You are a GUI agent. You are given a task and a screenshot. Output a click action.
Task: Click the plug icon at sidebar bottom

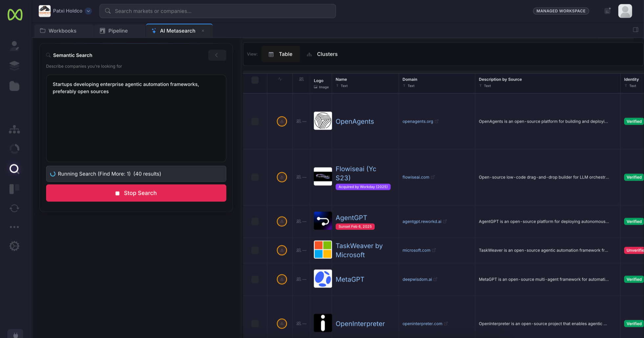(x=15, y=334)
